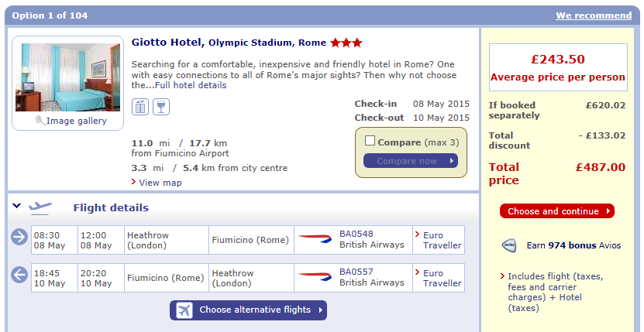Click the magnifier icon beside Image gallery
Image resolution: width=644 pixels, height=332 pixels.
40,121
